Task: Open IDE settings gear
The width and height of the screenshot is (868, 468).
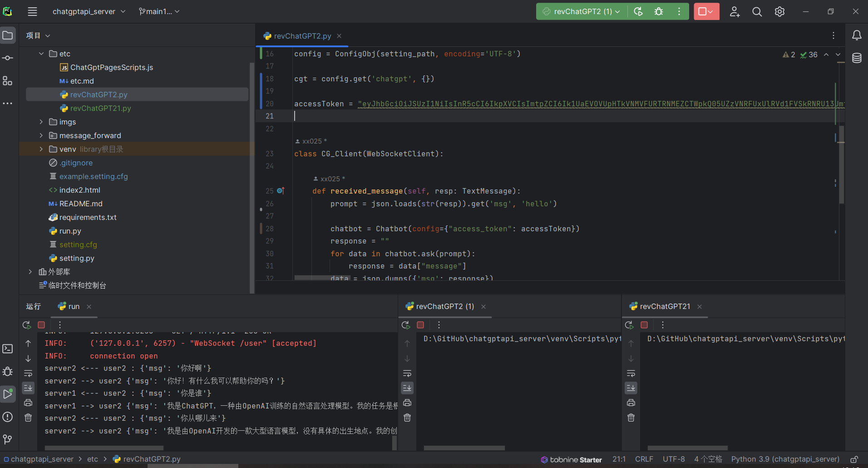Action: tap(779, 11)
